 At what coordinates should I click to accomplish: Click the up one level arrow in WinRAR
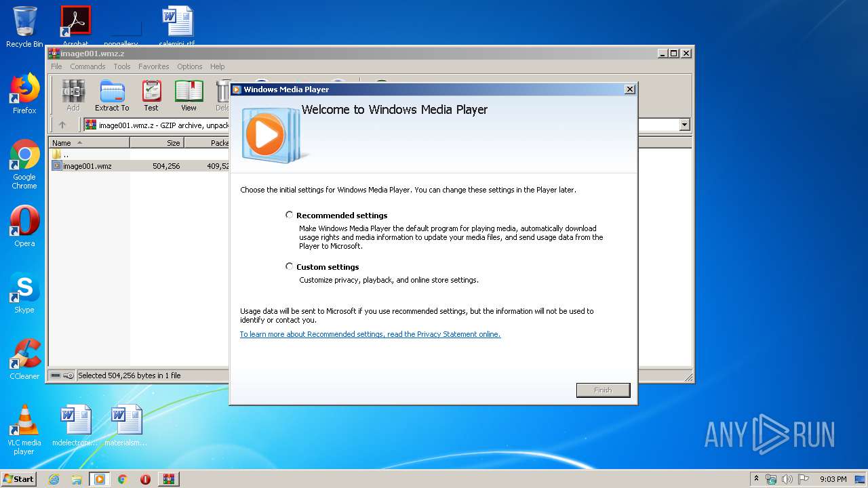(62, 125)
